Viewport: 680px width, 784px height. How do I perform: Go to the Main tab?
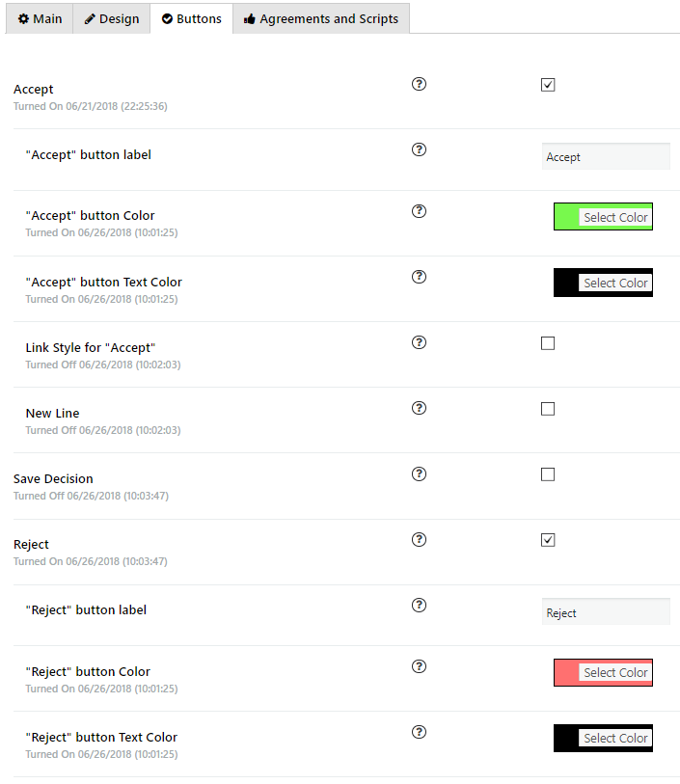point(40,19)
